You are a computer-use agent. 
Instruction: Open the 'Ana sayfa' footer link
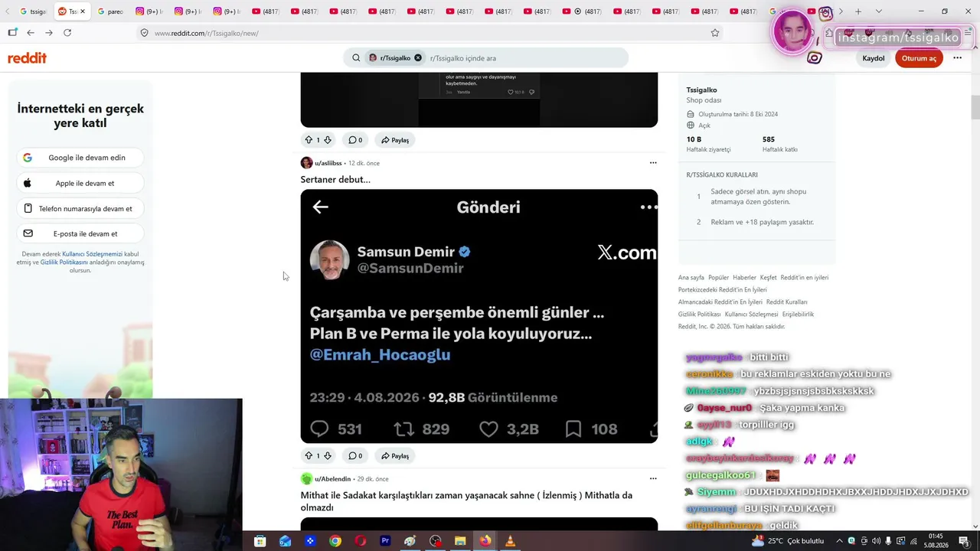click(691, 278)
